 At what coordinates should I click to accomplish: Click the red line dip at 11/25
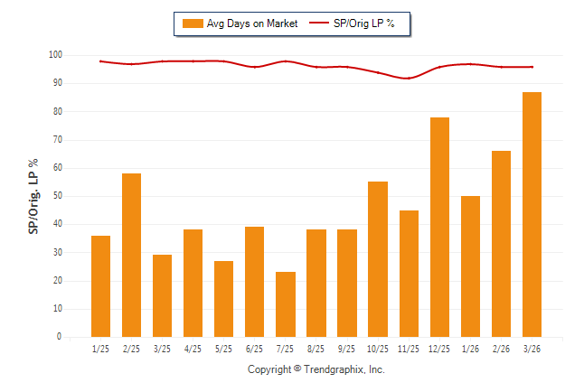coord(409,79)
